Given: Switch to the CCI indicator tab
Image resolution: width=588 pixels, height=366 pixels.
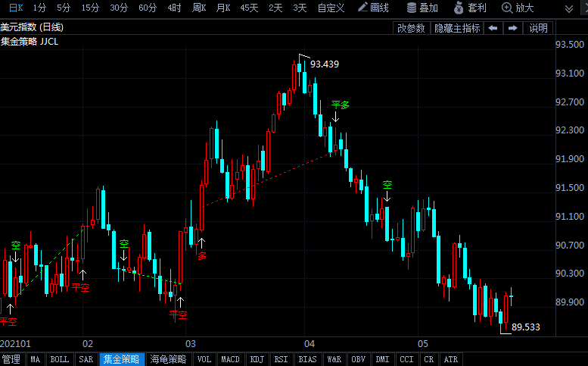Looking at the screenshot, I should coord(406,359).
